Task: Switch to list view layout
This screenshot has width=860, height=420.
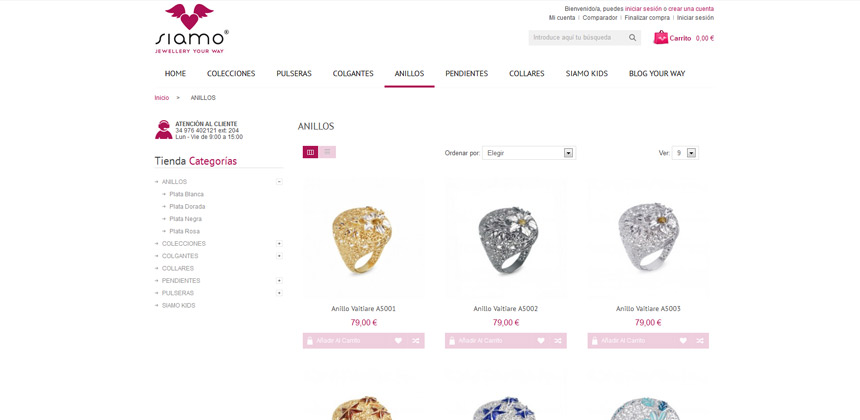Action: [x=327, y=152]
